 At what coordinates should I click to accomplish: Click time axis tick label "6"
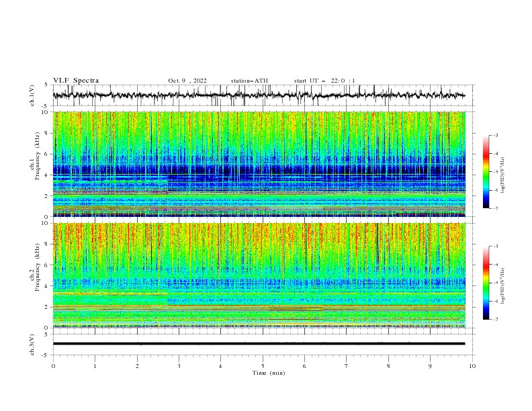pyautogui.click(x=304, y=366)
